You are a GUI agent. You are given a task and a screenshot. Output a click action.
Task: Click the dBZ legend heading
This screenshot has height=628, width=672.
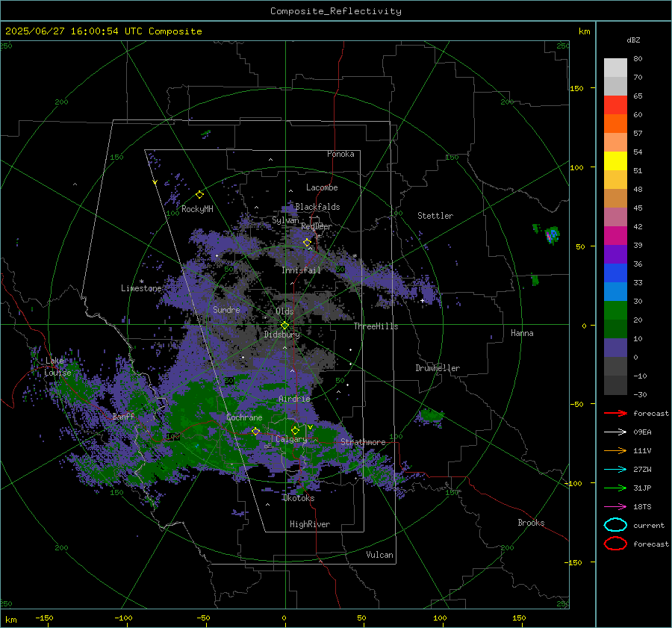click(x=633, y=40)
